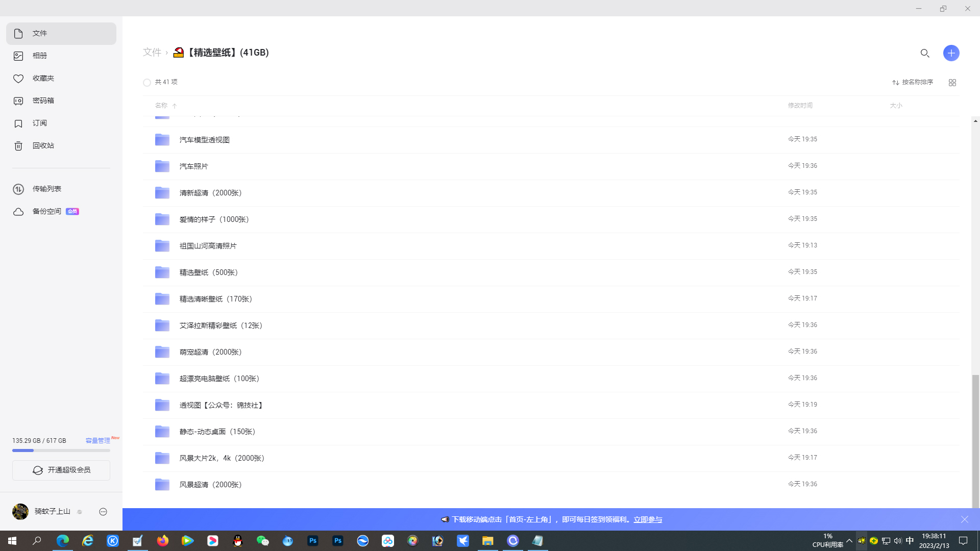The height and width of the screenshot is (551, 980).
Task: Click the blue plus add button
Action: pos(951,53)
